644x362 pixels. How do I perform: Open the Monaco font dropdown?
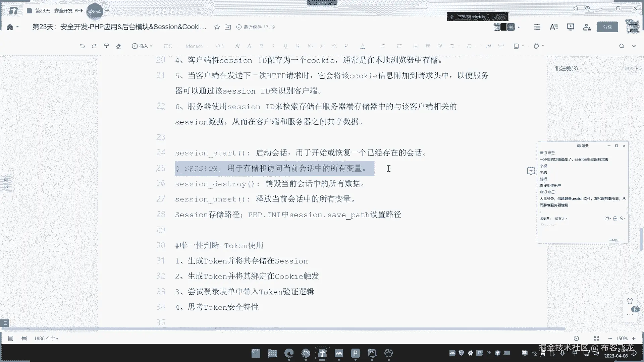(x=195, y=46)
